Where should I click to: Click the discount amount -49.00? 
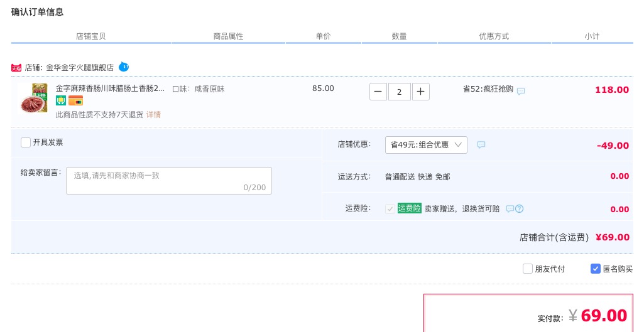click(x=613, y=146)
